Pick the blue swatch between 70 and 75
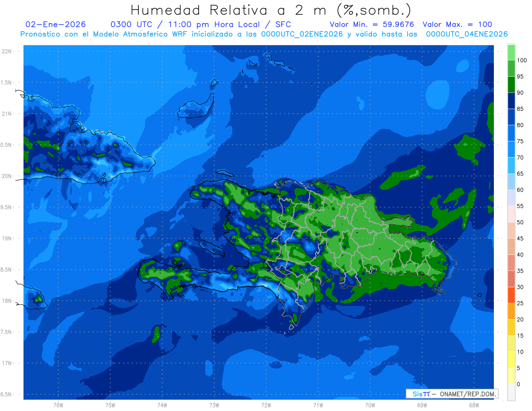 click(511, 149)
